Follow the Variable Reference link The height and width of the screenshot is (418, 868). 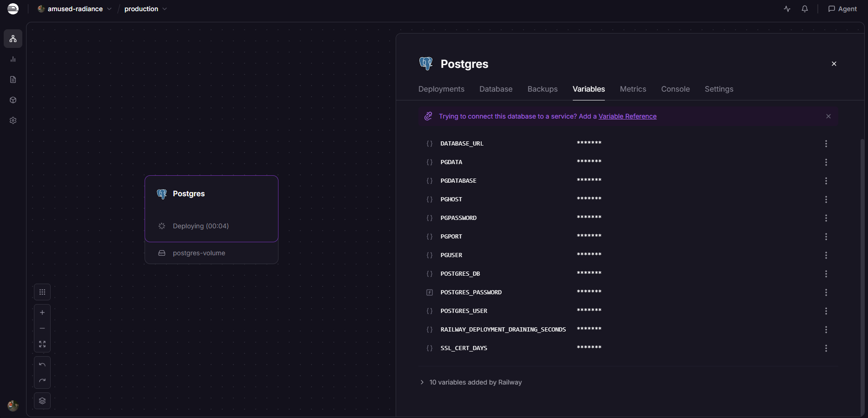click(x=628, y=116)
